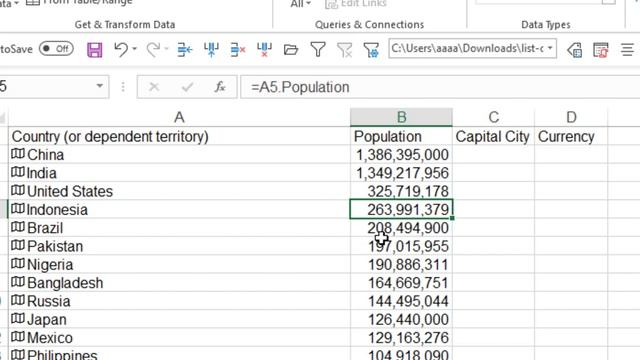Screen dimensions: 640x360
Task: Click the Cancel entry X button
Action: click(154, 87)
